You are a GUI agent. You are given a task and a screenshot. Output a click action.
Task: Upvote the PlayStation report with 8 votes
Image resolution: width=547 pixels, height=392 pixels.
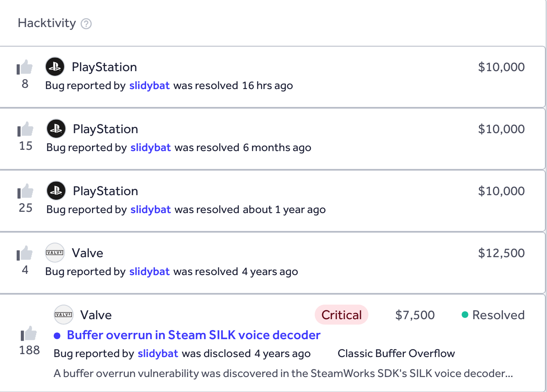(25, 67)
